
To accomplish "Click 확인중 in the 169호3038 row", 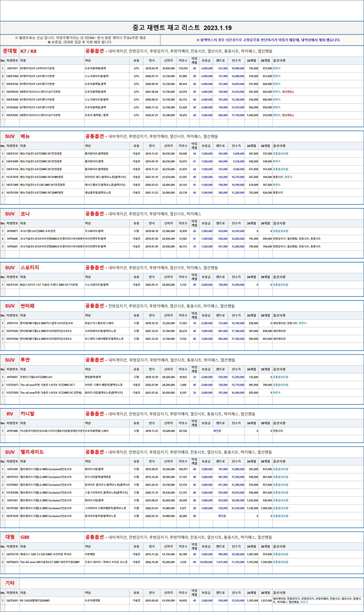I will click(x=222, y=516).
